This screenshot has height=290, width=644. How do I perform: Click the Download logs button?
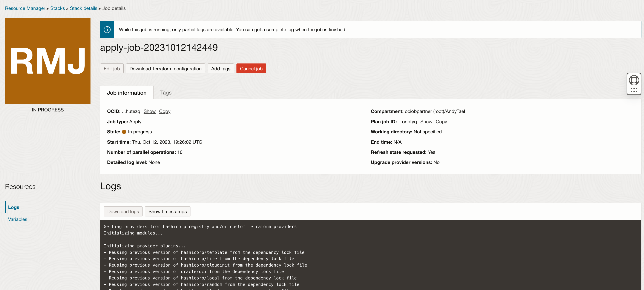[x=123, y=211]
